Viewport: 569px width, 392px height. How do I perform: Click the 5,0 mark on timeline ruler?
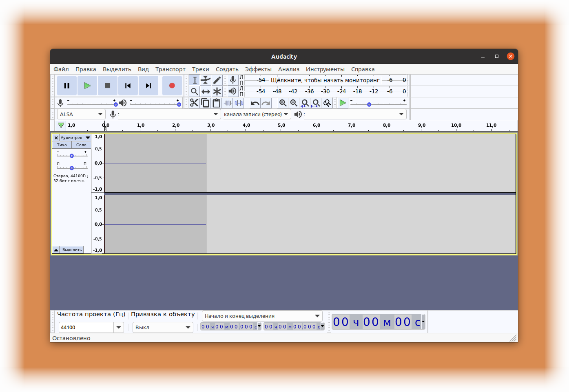tap(281, 125)
